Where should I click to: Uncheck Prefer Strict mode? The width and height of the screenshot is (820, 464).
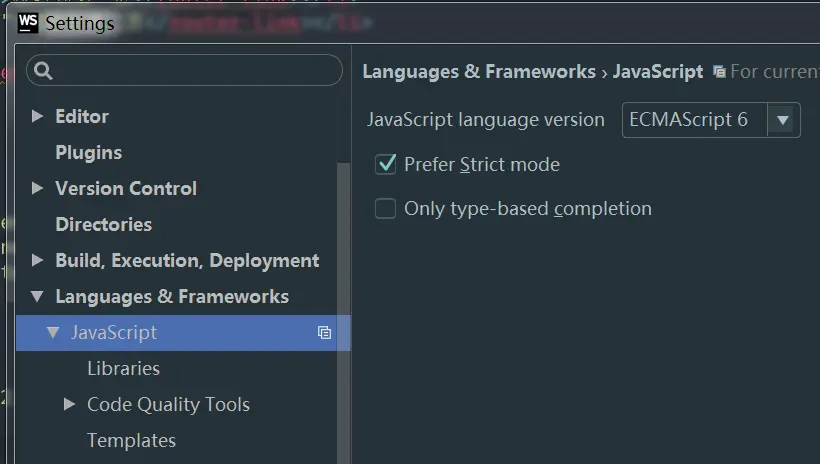tap(385, 164)
